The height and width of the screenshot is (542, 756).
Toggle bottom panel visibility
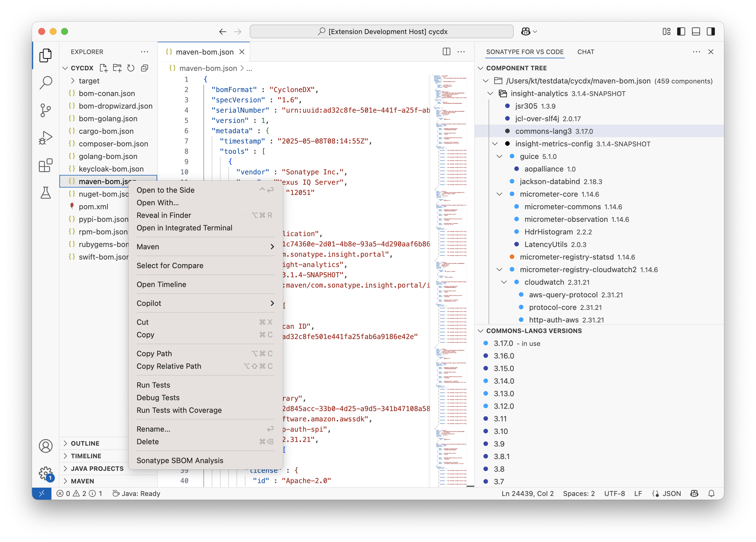point(696,32)
